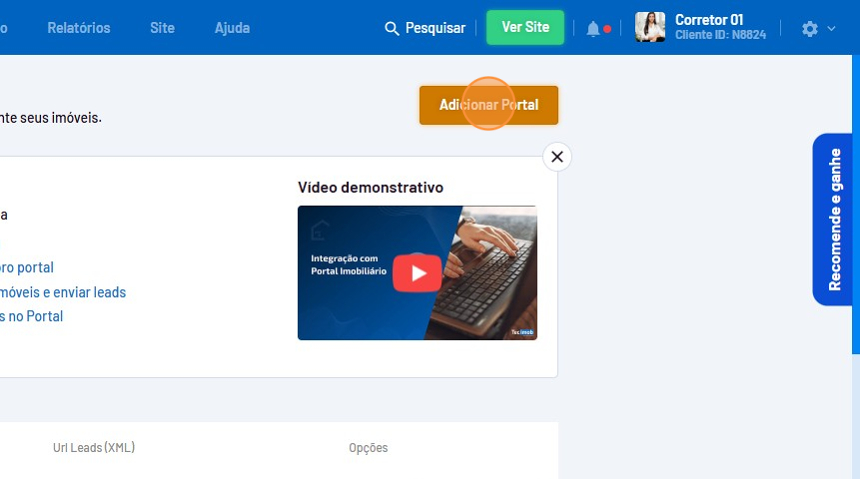Click the magnifying glass search icon
Image resolution: width=860 pixels, height=479 pixels.
point(392,28)
